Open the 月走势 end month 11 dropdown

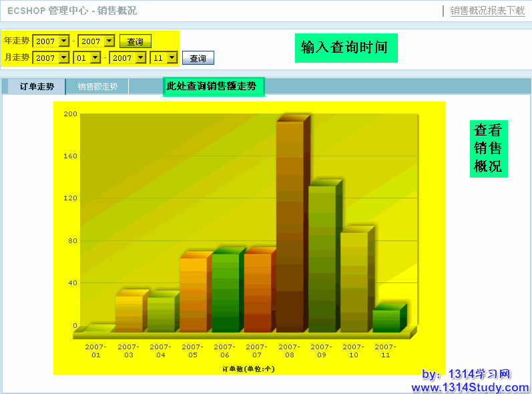click(x=163, y=58)
